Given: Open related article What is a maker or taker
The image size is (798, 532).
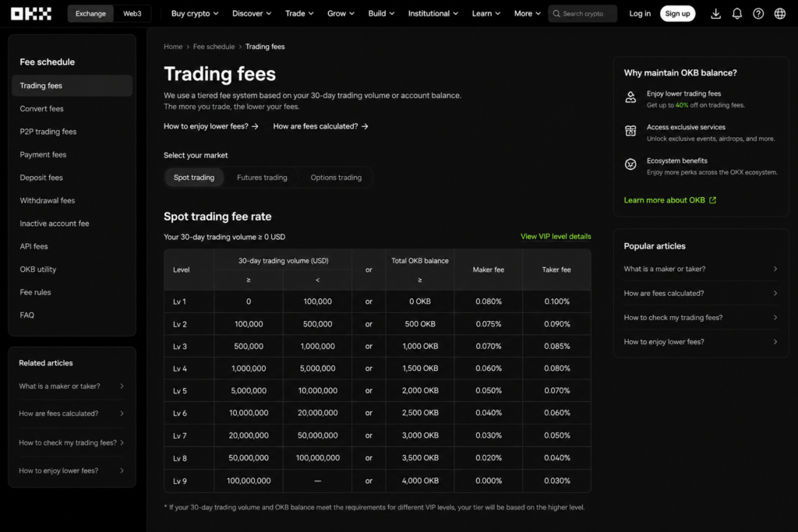Looking at the screenshot, I should coord(72,386).
